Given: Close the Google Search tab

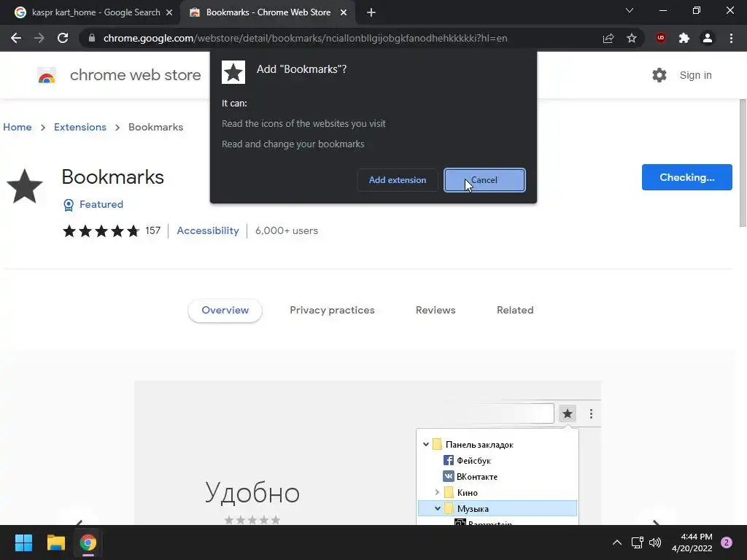Looking at the screenshot, I should click(x=169, y=12).
